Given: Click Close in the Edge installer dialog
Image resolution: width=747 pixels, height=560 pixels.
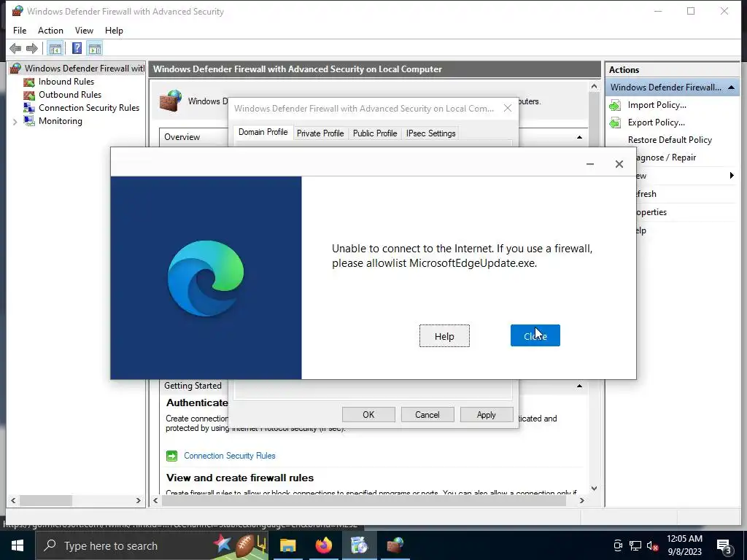Looking at the screenshot, I should tap(535, 335).
